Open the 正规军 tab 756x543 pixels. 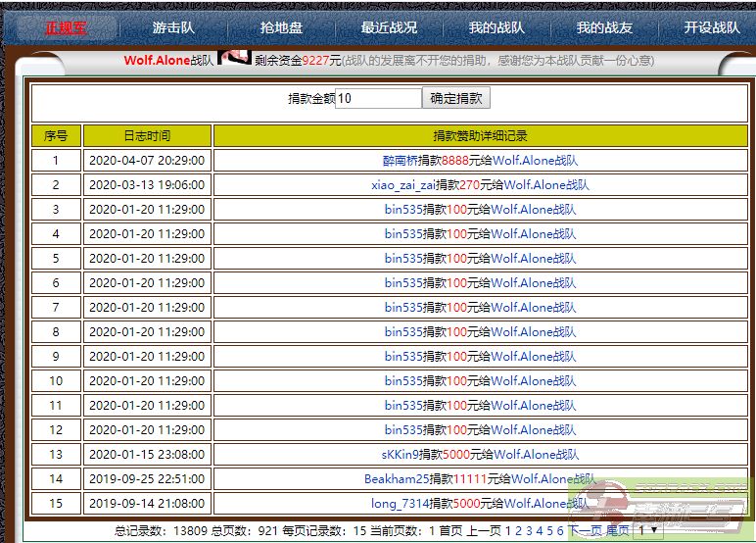(66, 27)
